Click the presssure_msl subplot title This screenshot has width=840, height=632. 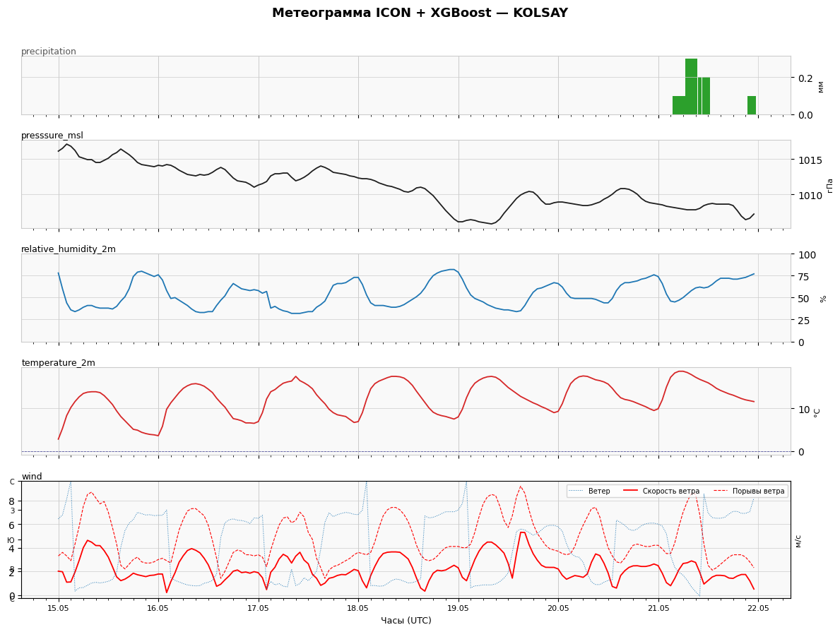click(x=52, y=136)
